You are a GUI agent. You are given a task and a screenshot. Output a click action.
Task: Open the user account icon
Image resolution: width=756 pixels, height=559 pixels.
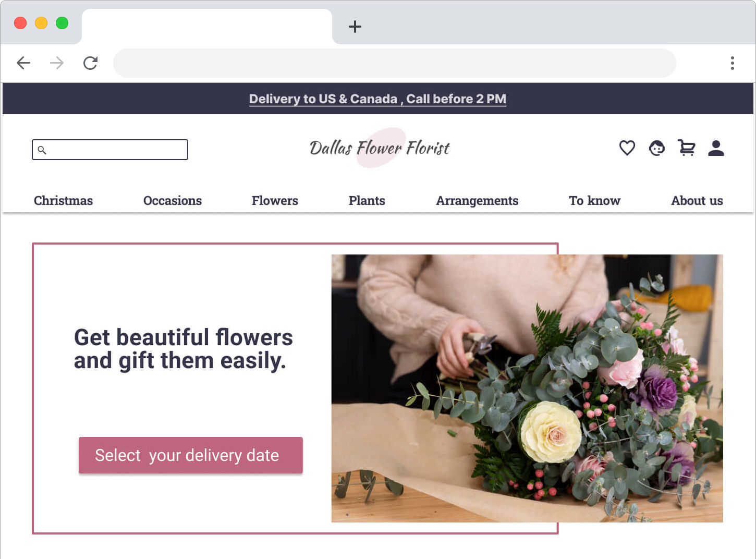[716, 148]
